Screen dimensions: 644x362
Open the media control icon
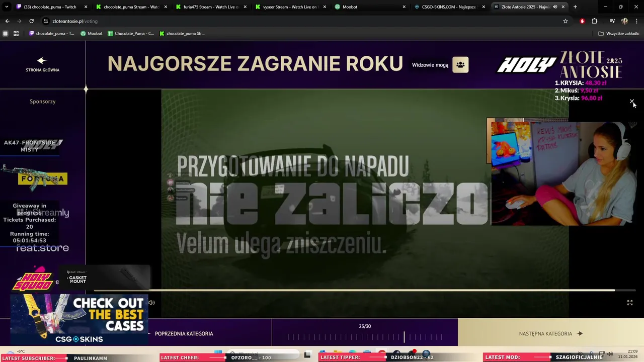pyautogui.click(x=612, y=21)
